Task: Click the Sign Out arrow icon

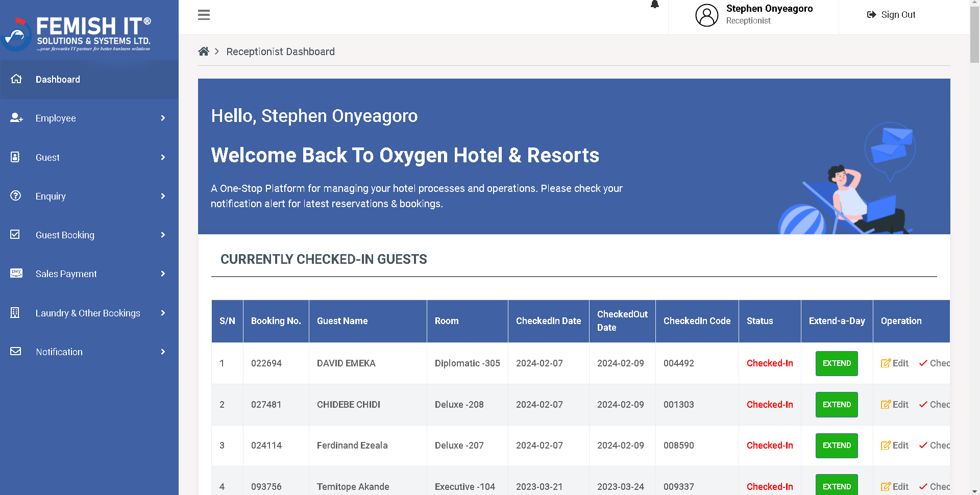Action: pos(871,15)
